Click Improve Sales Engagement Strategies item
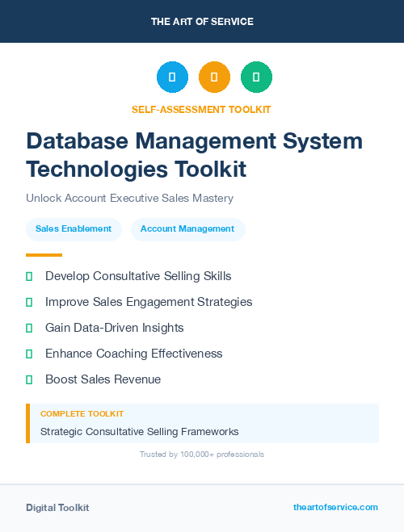Viewport: 404px width, 532px height. (x=149, y=302)
